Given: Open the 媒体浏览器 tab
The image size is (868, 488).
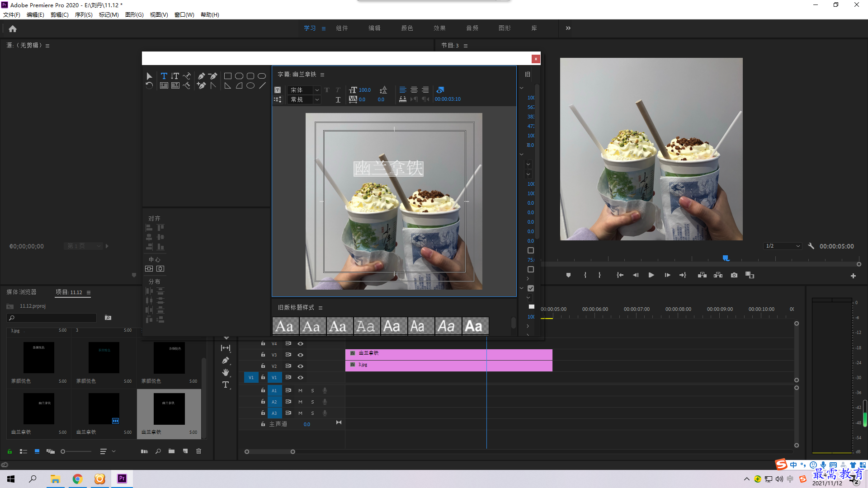Looking at the screenshot, I should tap(21, 292).
